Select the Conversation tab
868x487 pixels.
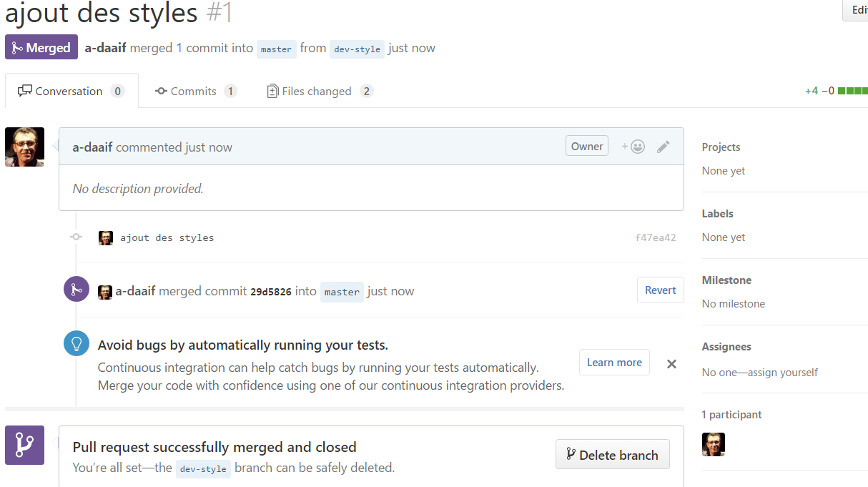71,91
